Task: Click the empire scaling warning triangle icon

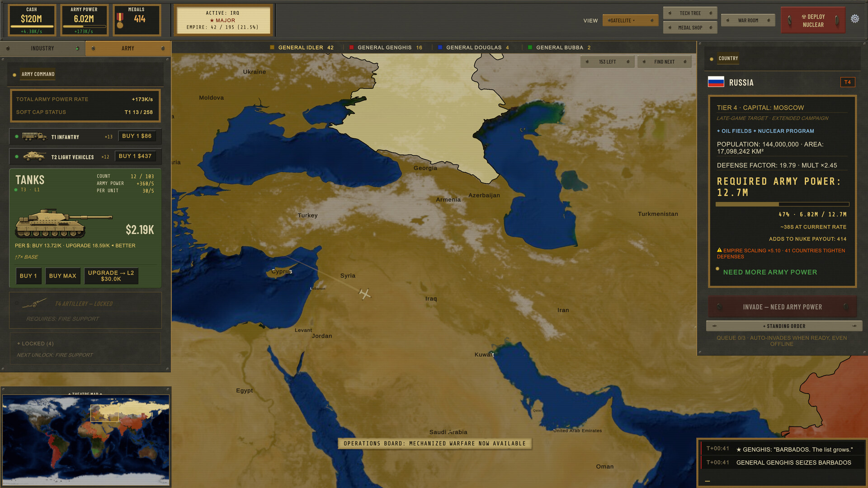Action: pyautogui.click(x=719, y=250)
